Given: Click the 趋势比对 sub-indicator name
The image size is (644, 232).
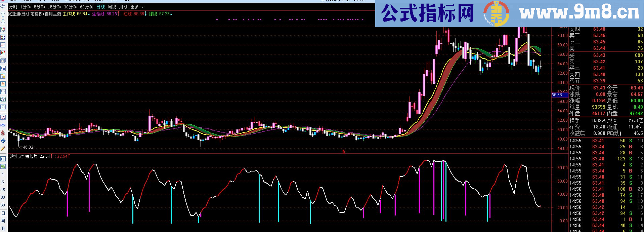Looking at the screenshot, I should (16, 156).
